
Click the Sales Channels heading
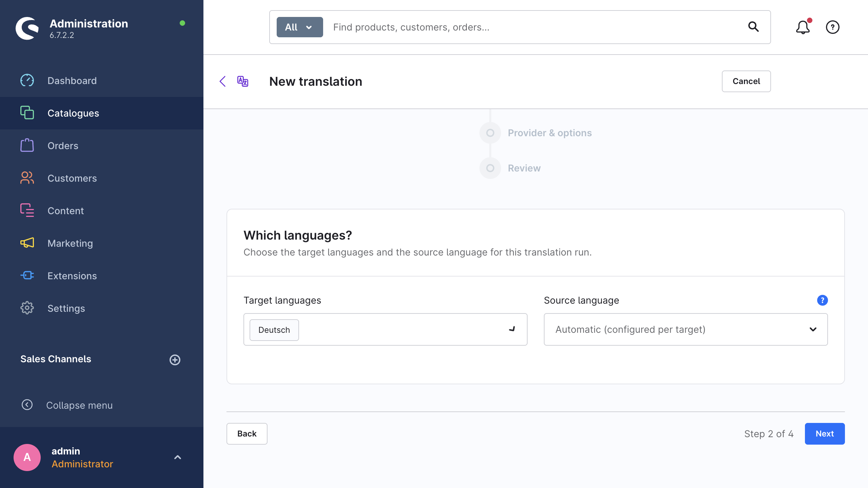click(x=56, y=359)
